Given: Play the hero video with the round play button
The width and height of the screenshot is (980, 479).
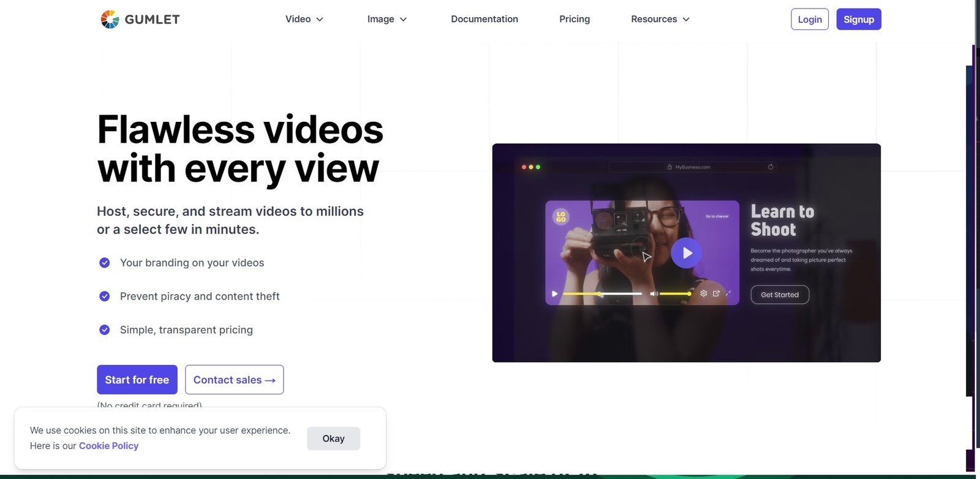Looking at the screenshot, I should [x=686, y=252].
